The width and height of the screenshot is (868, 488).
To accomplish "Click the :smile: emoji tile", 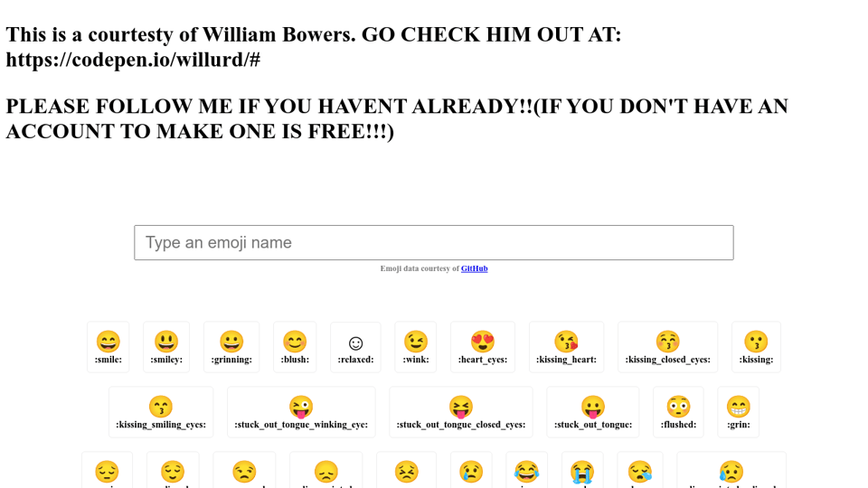I will [108, 347].
